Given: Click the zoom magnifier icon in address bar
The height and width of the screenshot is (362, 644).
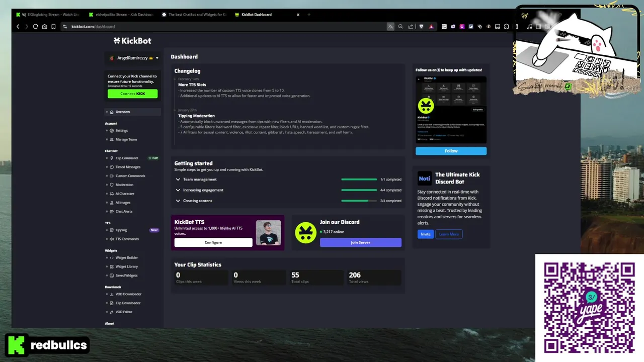Looking at the screenshot, I should tap(400, 27).
